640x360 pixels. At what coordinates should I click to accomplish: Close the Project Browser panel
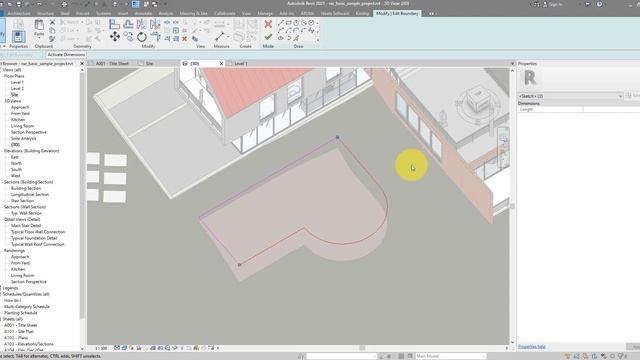coord(82,64)
